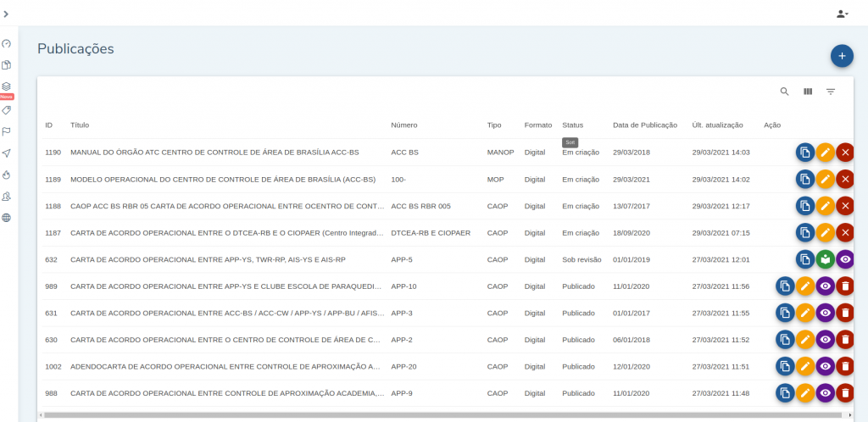
Task: Delete publication 631 with trash icon
Action: [x=845, y=313]
